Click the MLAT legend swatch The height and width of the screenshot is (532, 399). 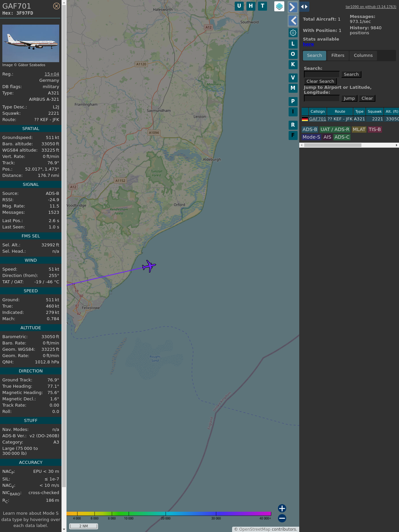coord(359,130)
